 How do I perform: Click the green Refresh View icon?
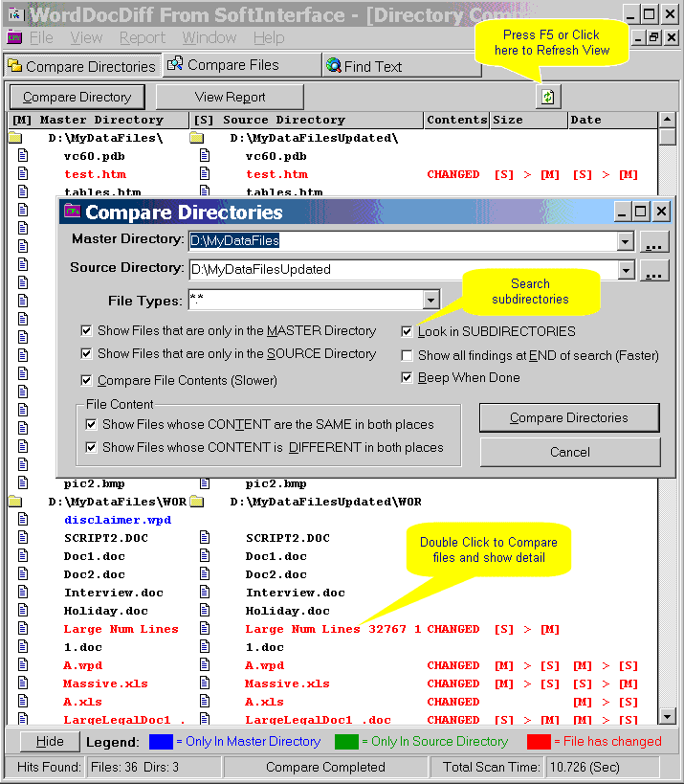(x=548, y=97)
